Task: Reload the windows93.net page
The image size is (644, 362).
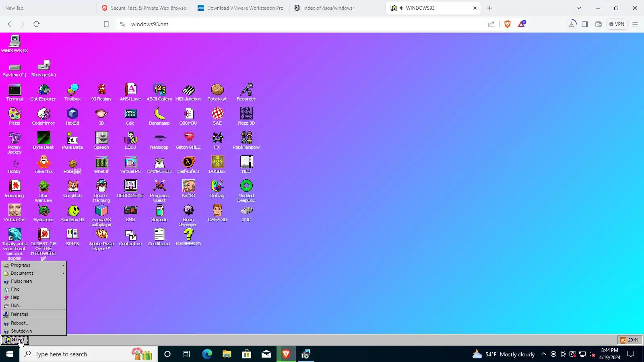Action: [37, 24]
